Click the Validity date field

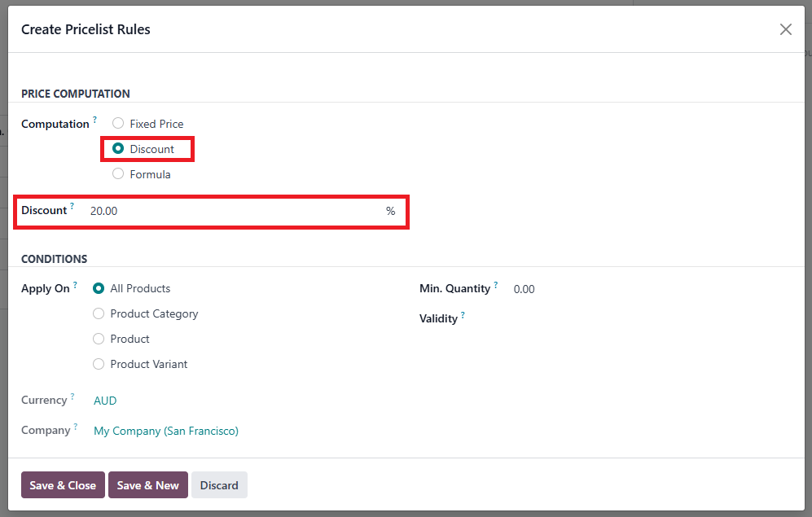(570, 318)
